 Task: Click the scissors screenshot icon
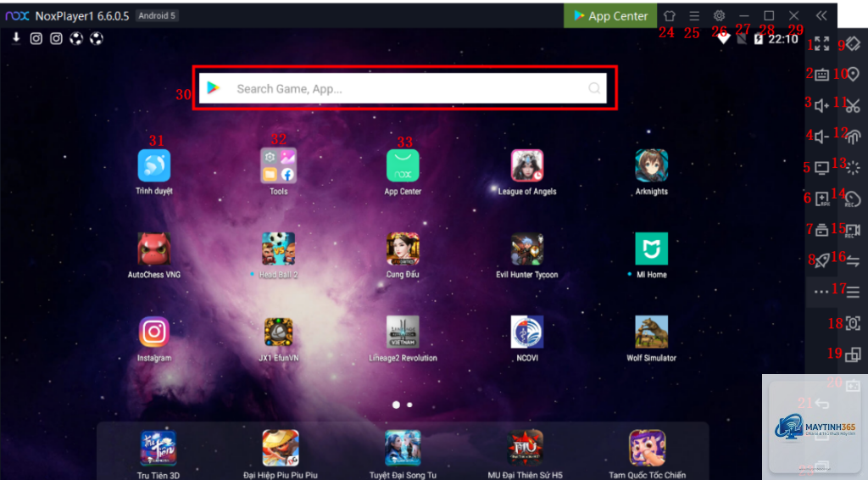tap(853, 106)
